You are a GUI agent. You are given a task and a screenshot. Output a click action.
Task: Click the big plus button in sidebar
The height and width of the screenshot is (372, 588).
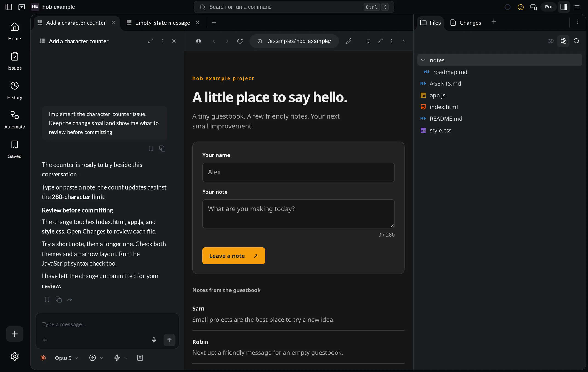point(15,334)
